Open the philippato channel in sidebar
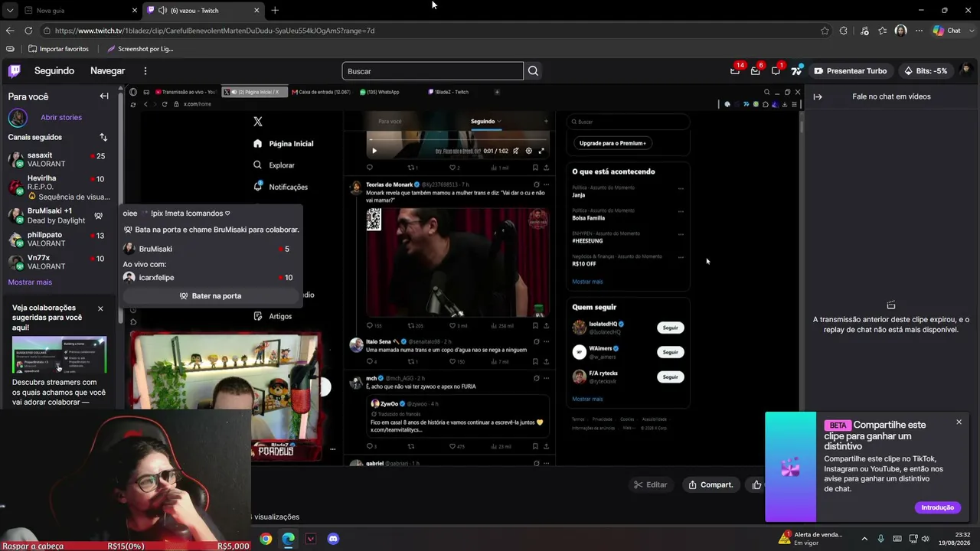This screenshot has height=551, width=980. click(x=57, y=240)
